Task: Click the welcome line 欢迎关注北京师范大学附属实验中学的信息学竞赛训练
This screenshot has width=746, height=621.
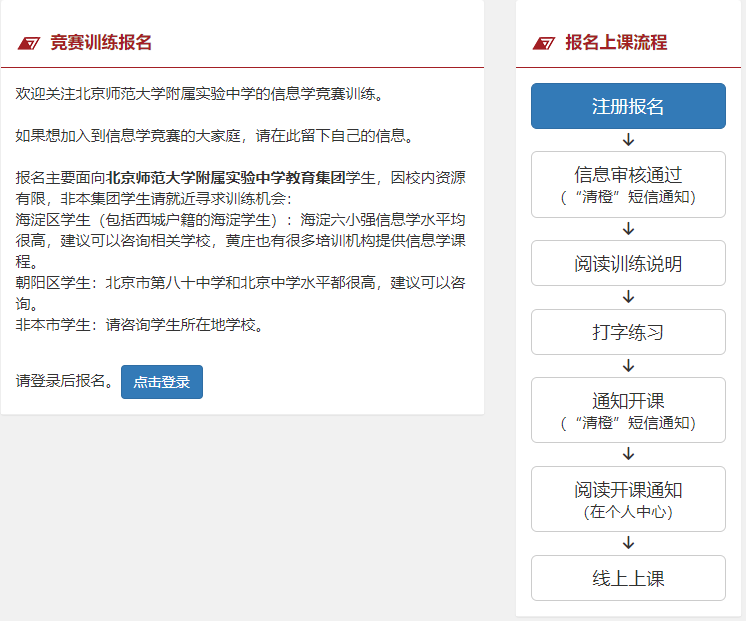Action: 200,94
